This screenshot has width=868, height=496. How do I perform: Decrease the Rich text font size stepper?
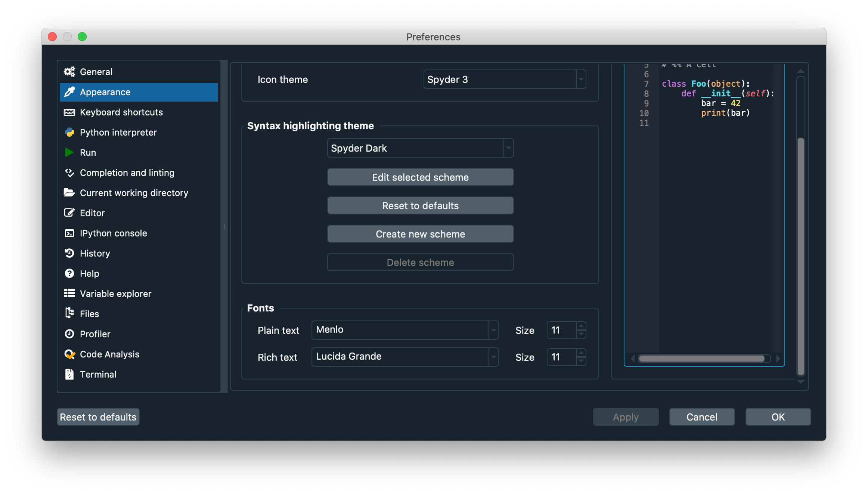click(581, 361)
